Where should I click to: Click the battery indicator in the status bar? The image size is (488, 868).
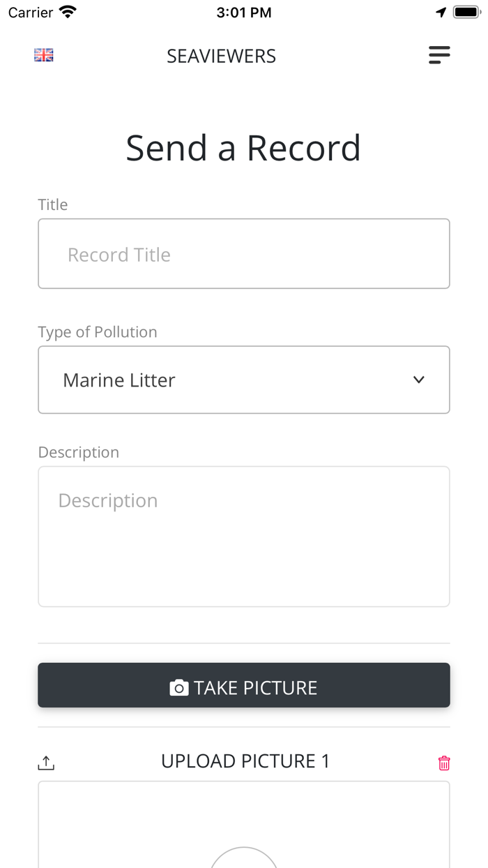click(466, 11)
